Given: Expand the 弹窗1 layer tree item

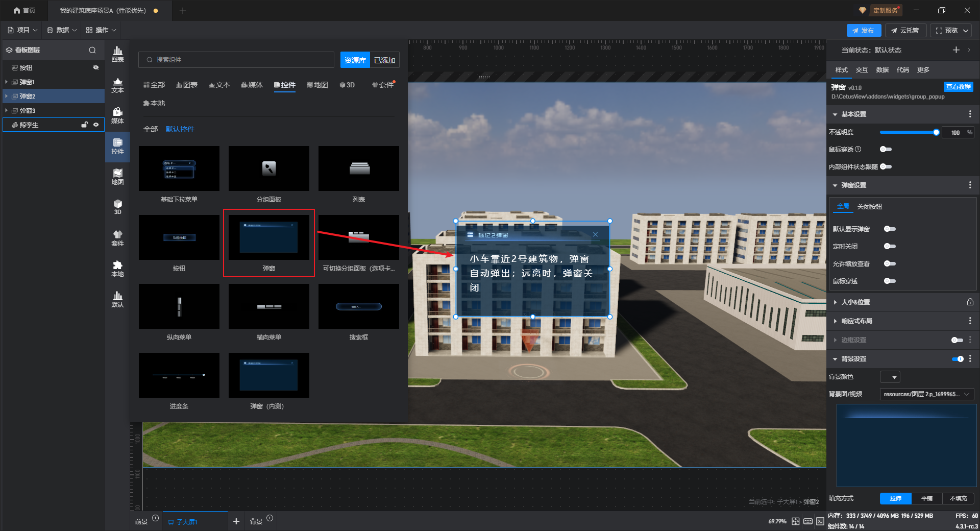Looking at the screenshot, I should coord(6,82).
